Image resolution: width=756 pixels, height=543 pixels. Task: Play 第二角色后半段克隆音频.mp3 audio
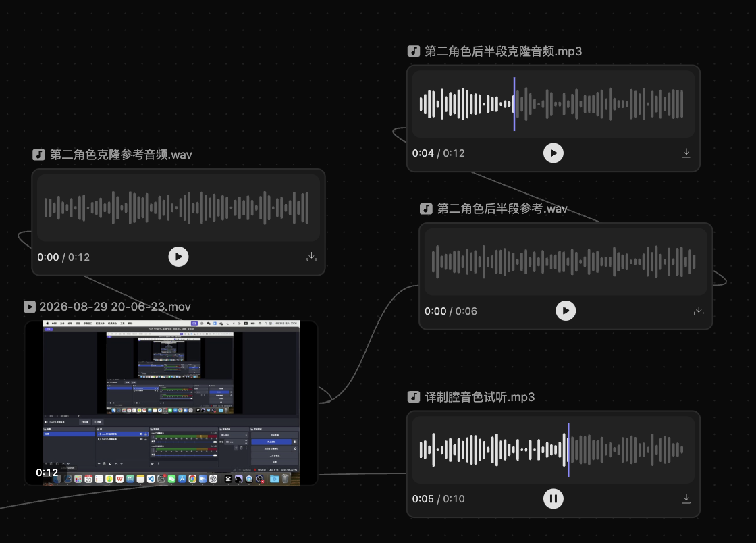point(553,153)
